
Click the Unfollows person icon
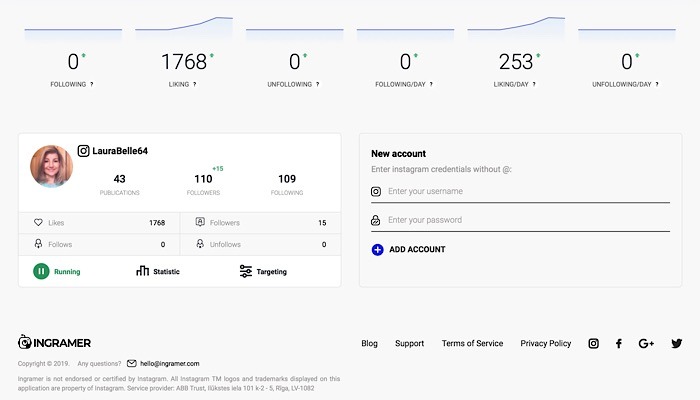(200, 244)
